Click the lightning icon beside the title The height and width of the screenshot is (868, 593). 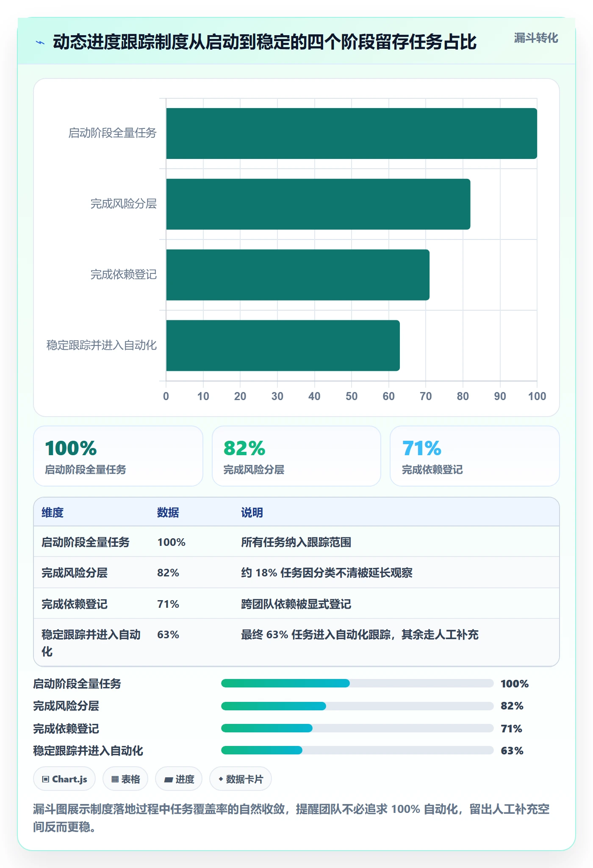point(40,42)
